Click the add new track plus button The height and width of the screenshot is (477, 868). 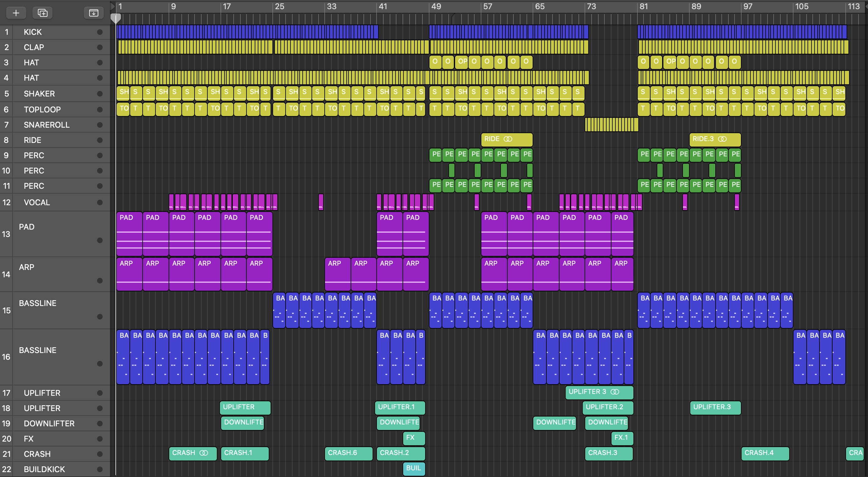click(16, 13)
